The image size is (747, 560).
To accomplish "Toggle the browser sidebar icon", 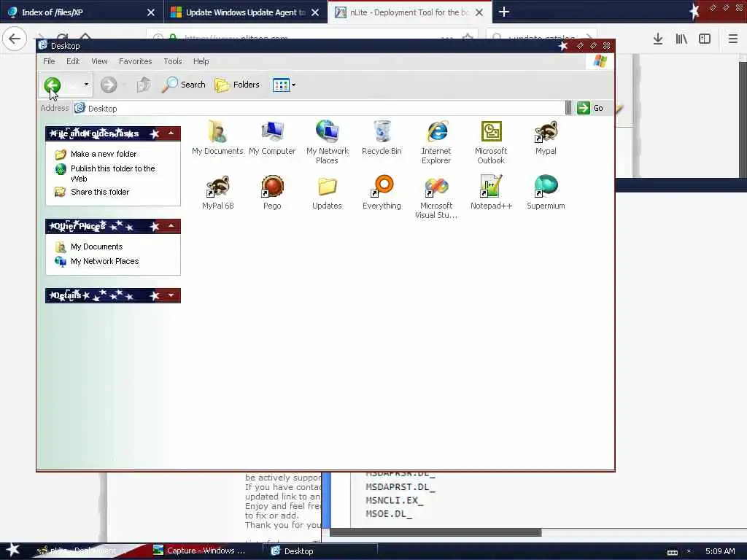I will (x=705, y=39).
